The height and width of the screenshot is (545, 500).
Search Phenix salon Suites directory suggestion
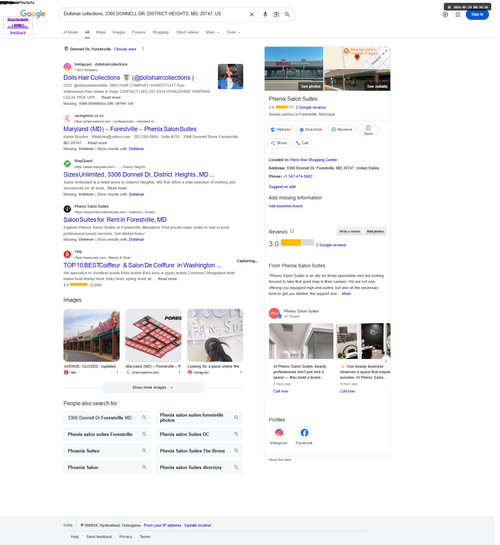(199, 467)
